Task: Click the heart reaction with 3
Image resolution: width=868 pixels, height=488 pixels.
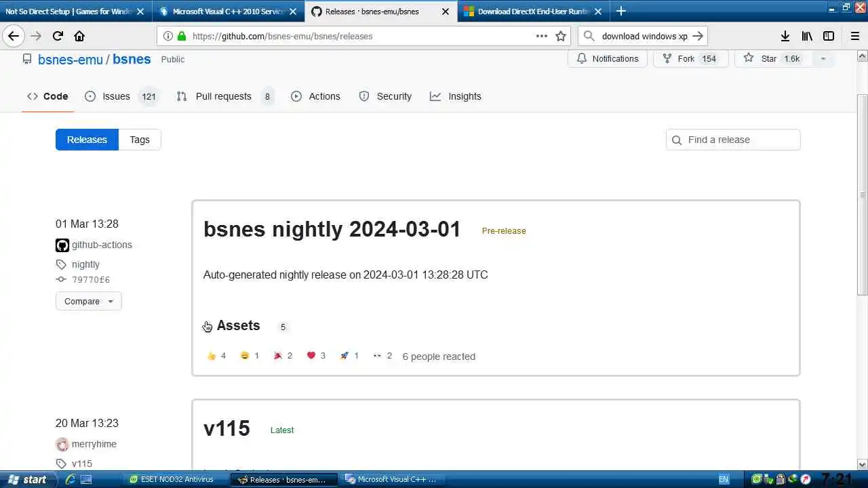Action: pyautogui.click(x=316, y=356)
